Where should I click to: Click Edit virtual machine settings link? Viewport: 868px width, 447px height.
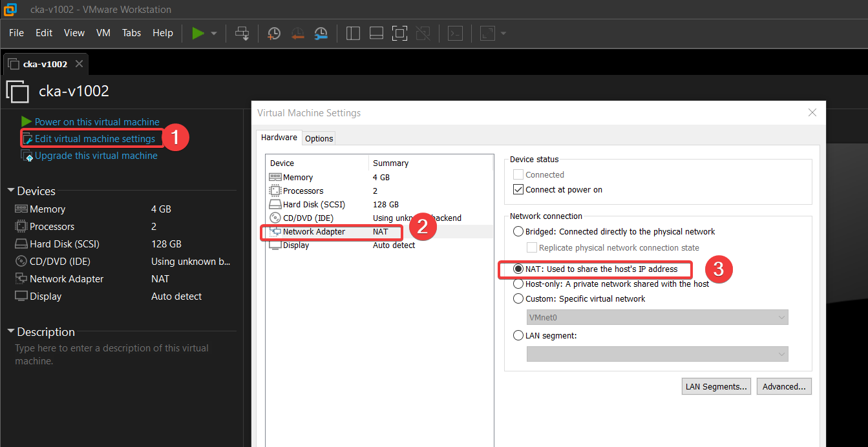click(x=95, y=139)
